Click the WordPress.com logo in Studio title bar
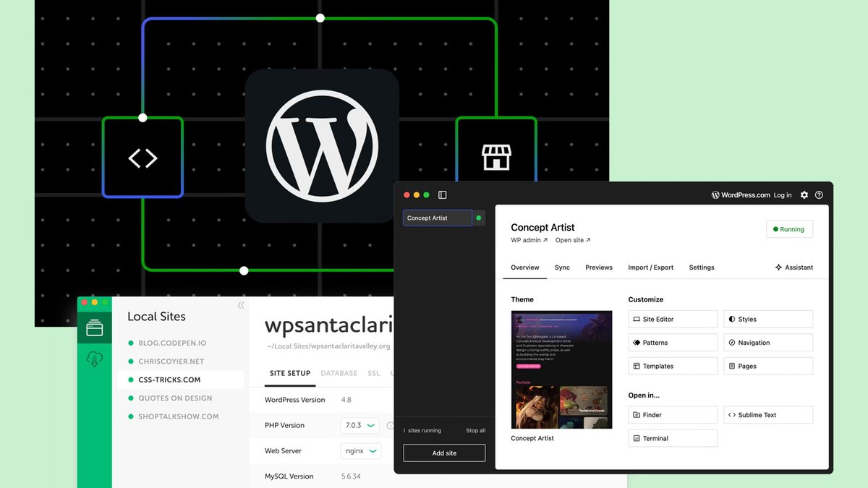Image resolution: width=868 pixels, height=488 pixels. click(741, 195)
